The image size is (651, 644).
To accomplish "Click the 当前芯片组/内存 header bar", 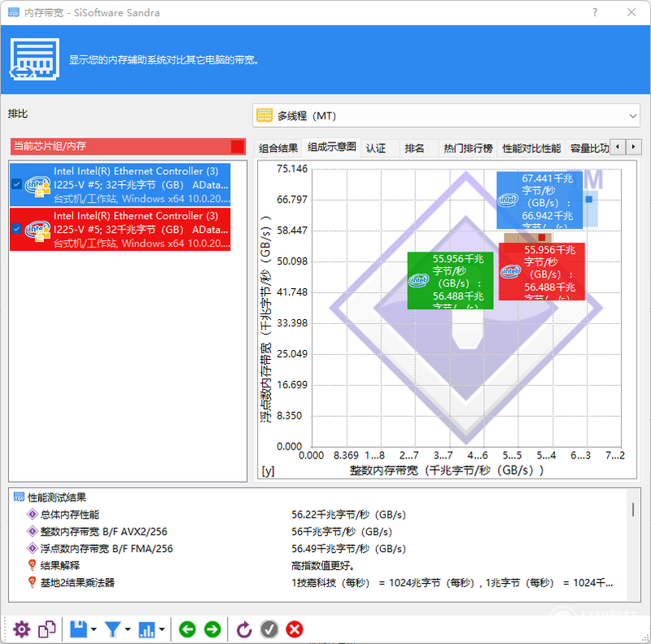I will tap(128, 147).
